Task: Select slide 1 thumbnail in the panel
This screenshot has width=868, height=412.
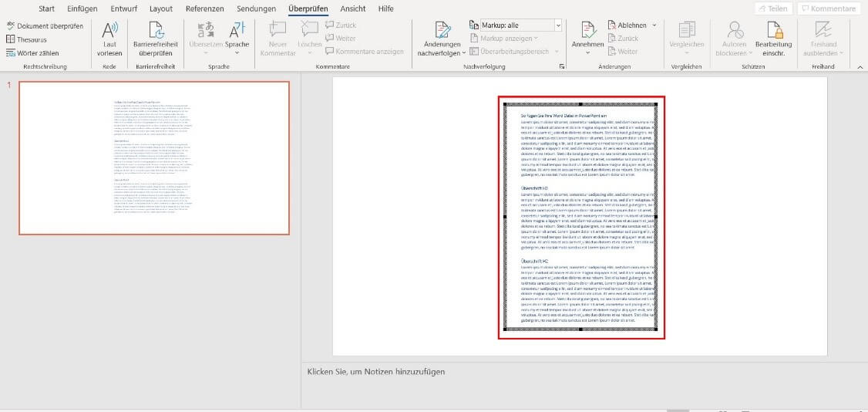Action: 154,158
